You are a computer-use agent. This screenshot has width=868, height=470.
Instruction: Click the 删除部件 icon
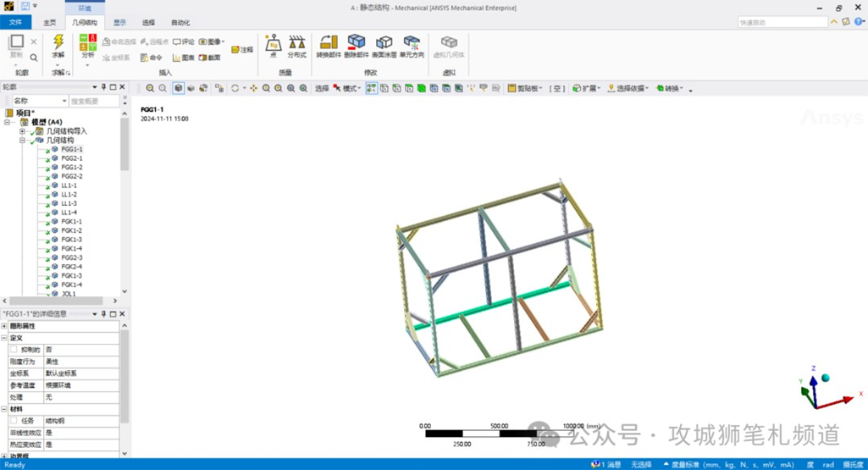click(357, 45)
